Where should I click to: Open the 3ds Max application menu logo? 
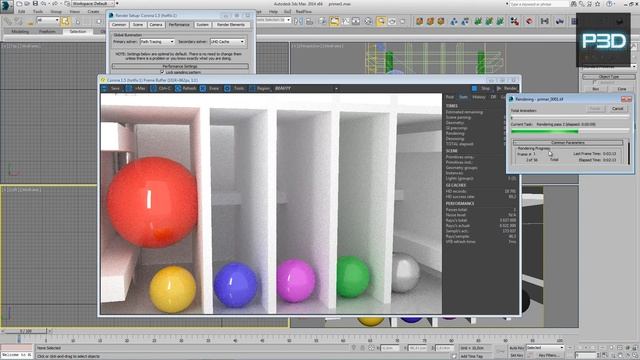pos(7,6)
